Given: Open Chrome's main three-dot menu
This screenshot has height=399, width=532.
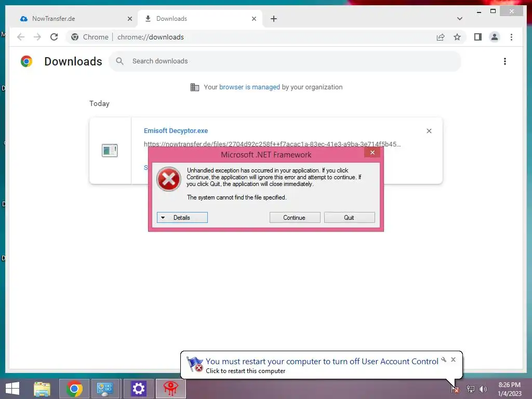Looking at the screenshot, I should 511,37.
